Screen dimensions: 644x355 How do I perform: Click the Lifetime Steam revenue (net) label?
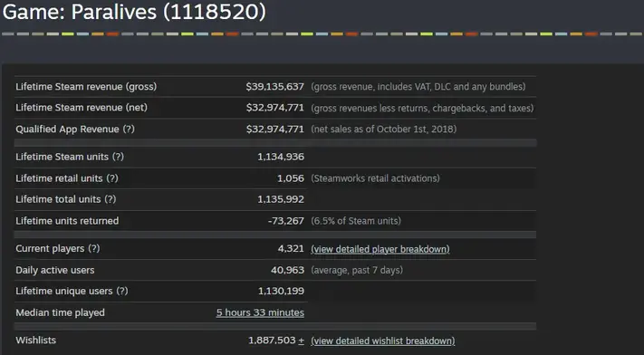coord(82,108)
